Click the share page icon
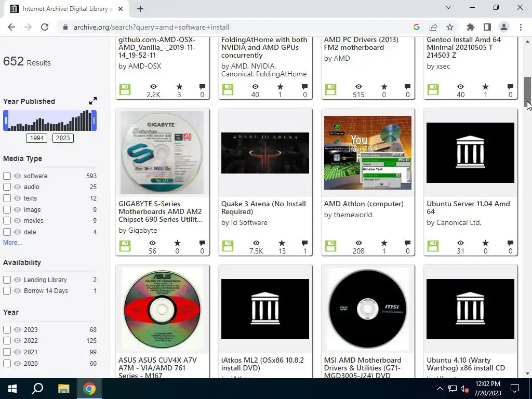This screenshot has width=532, height=399. (433, 27)
